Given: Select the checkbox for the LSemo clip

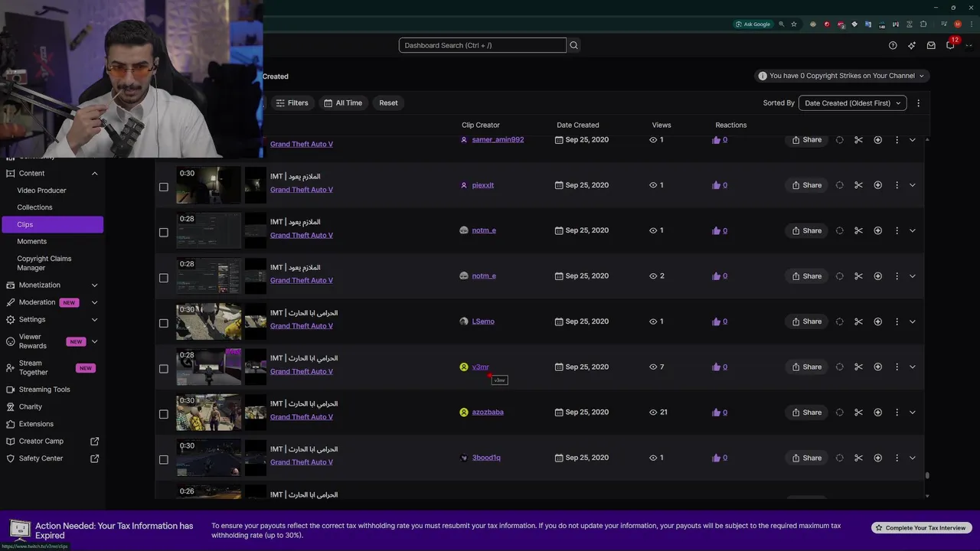Looking at the screenshot, I should pyautogui.click(x=163, y=323).
